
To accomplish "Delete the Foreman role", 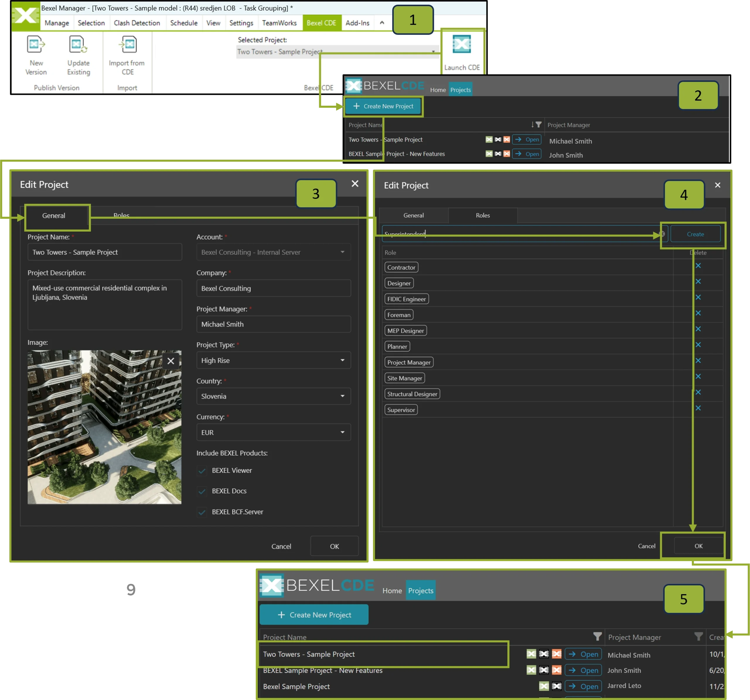I will pos(698,313).
